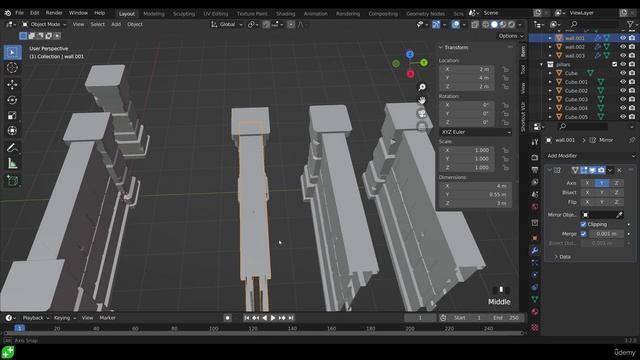Switch to the Geometry Nodes workspace tab
640x360 pixels.
(x=425, y=13)
